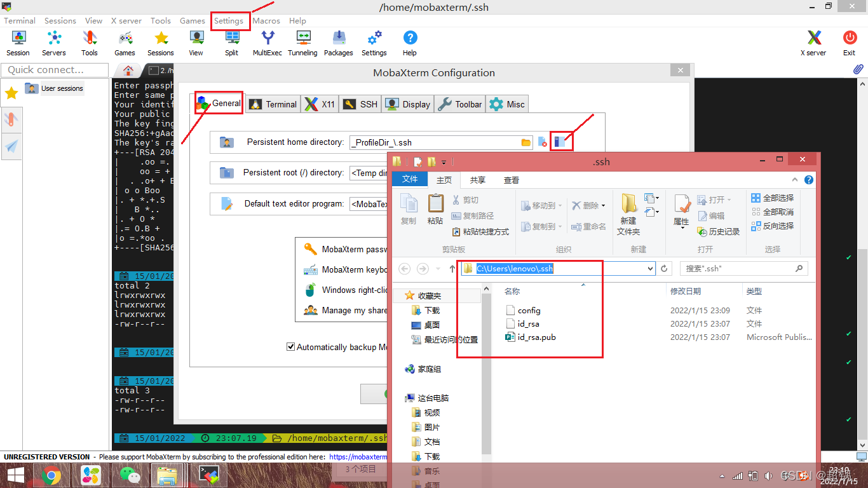Expand Explorer quick access toolbar dropdown

[444, 162]
